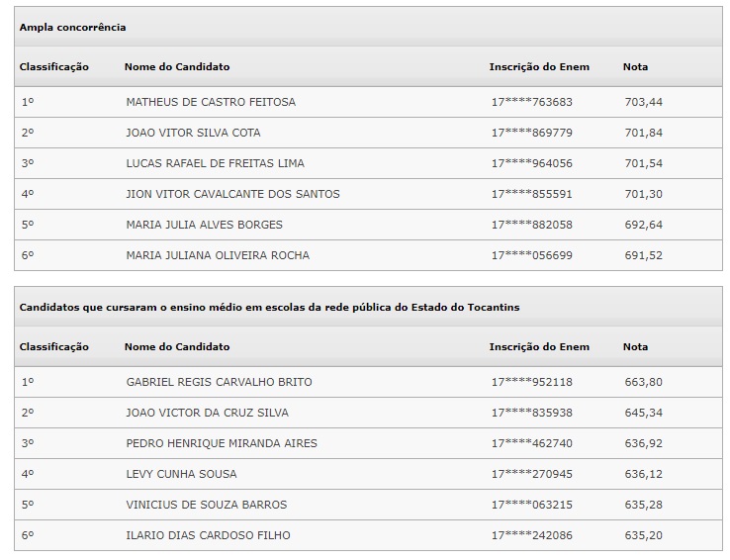Screen dimensions: 730x560
Task: Click the name LEVY CUNHA SOUSA
Action: point(181,474)
